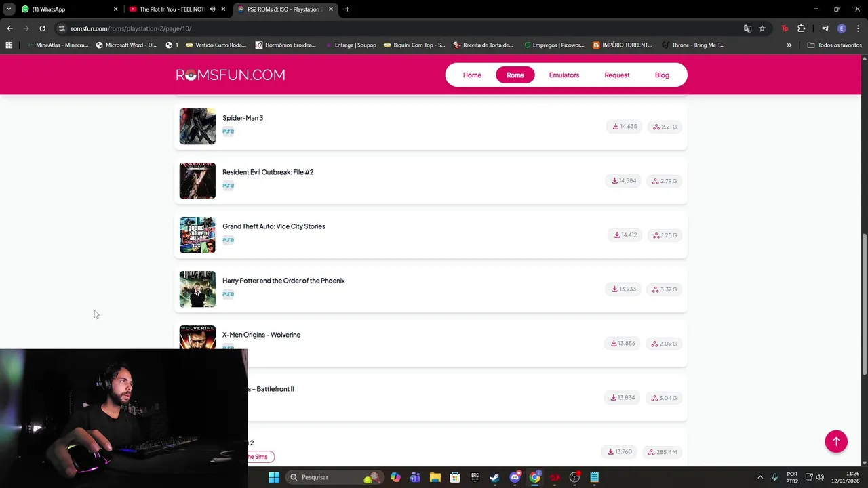Image resolution: width=868 pixels, height=488 pixels.
Task: Open the MineAtlas bookmark
Action: point(57,45)
